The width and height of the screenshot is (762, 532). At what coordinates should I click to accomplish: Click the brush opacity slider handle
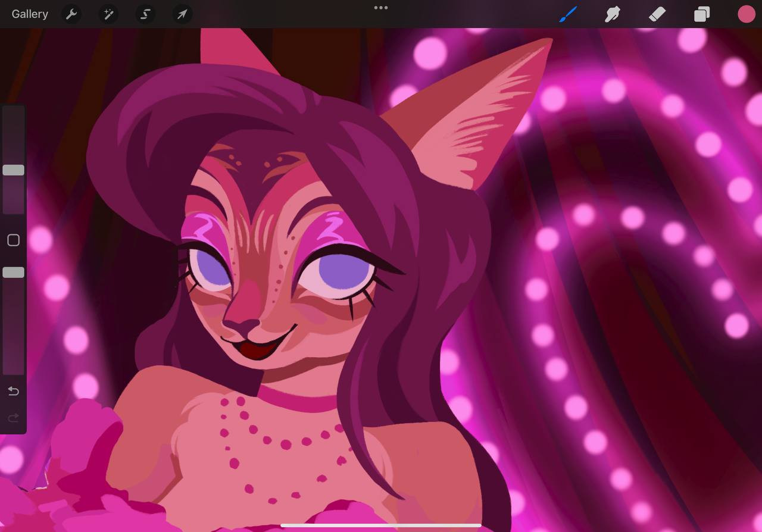click(x=13, y=273)
